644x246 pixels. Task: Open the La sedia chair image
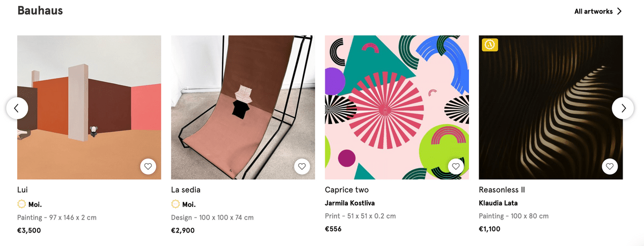pos(243,107)
